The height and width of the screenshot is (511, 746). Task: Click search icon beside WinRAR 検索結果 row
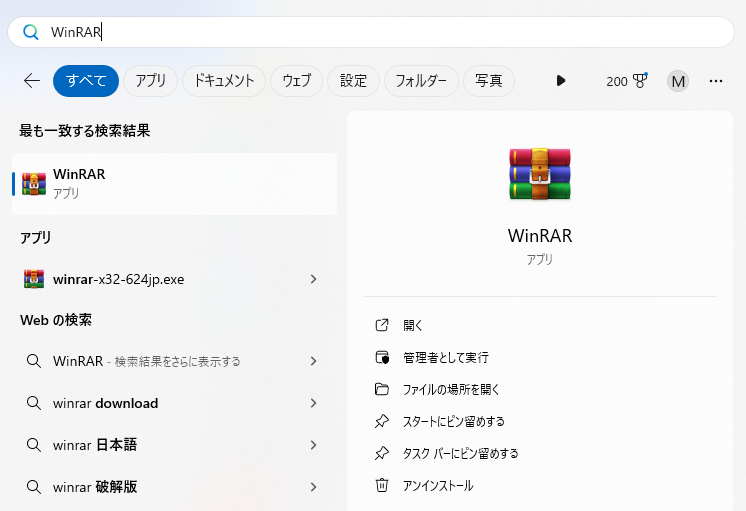point(34,362)
